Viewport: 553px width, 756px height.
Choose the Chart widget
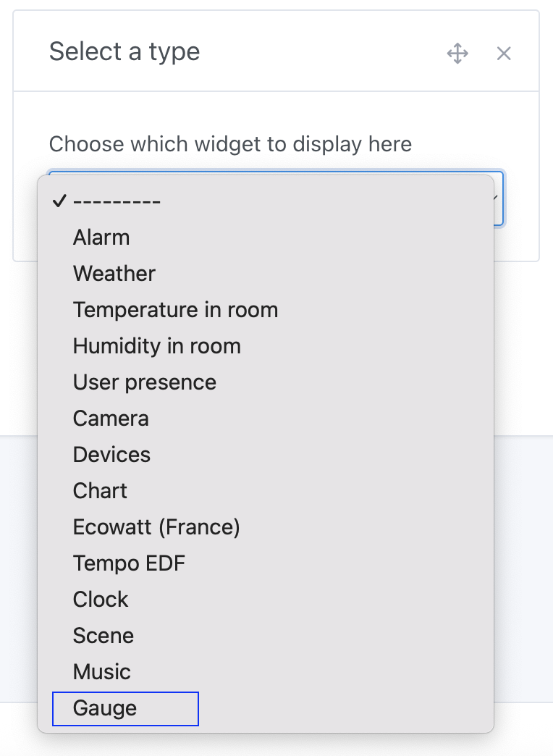(x=100, y=491)
